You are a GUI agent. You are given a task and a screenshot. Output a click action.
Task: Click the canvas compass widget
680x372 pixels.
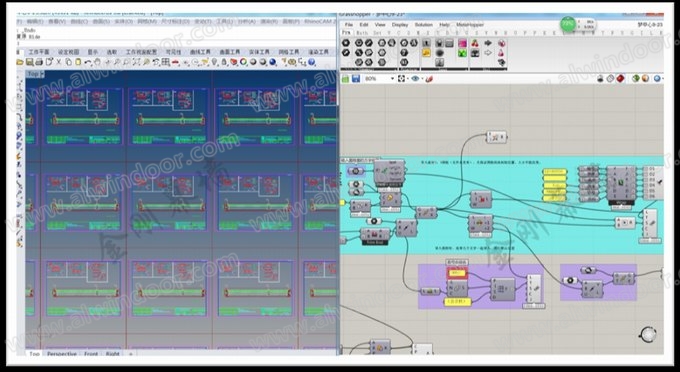[648, 334]
